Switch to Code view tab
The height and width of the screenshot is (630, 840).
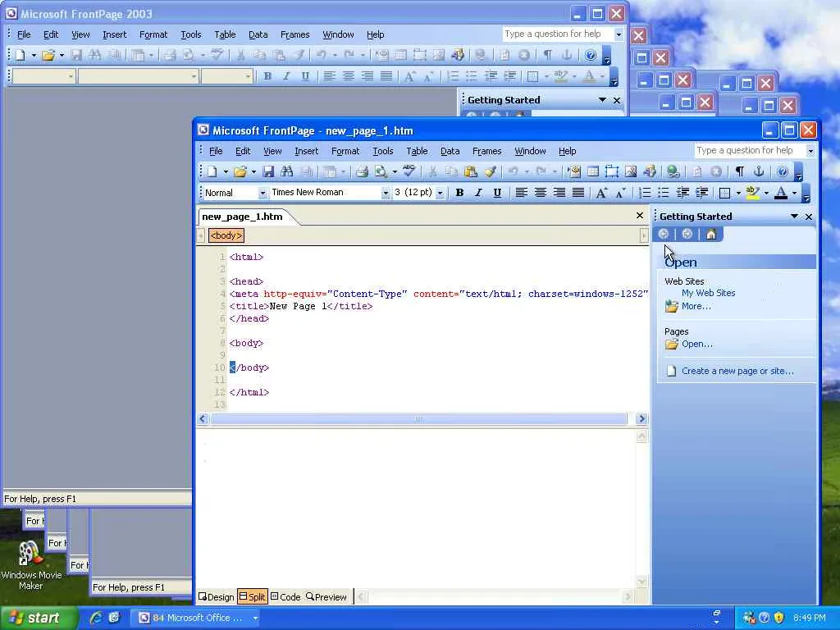pyautogui.click(x=285, y=597)
